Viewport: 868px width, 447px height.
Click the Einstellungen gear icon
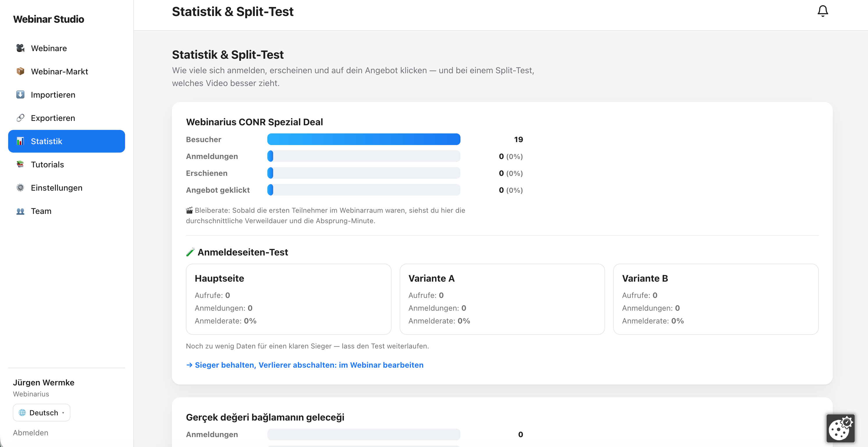[20, 187]
